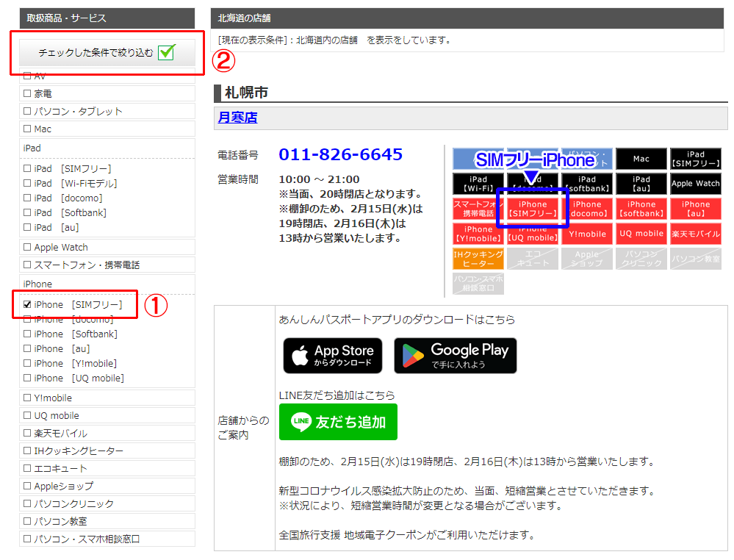The height and width of the screenshot is (560, 734).
Task: Tick the パソコン・タブレット checkbox
Action: pos(27,112)
